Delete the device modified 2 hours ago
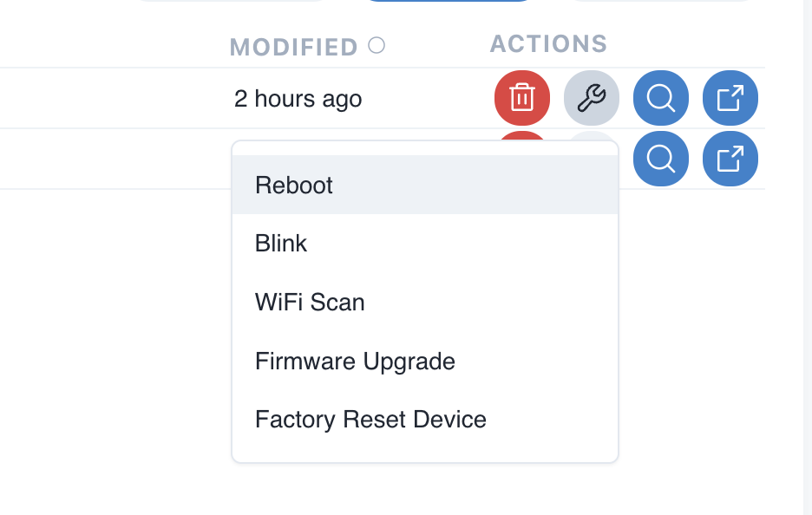This screenshot has height=515, width=812. (x=521, y=98)
